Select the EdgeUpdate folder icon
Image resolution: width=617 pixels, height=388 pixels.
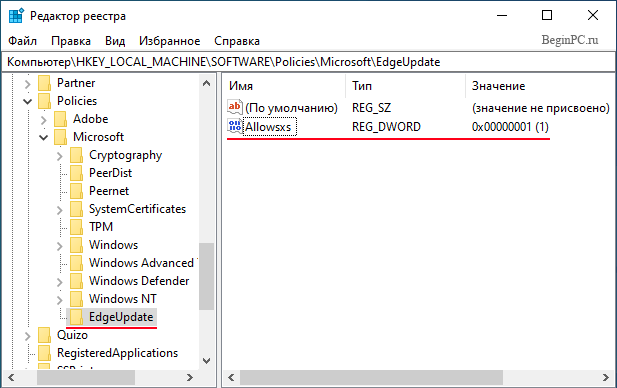(76, 317)
